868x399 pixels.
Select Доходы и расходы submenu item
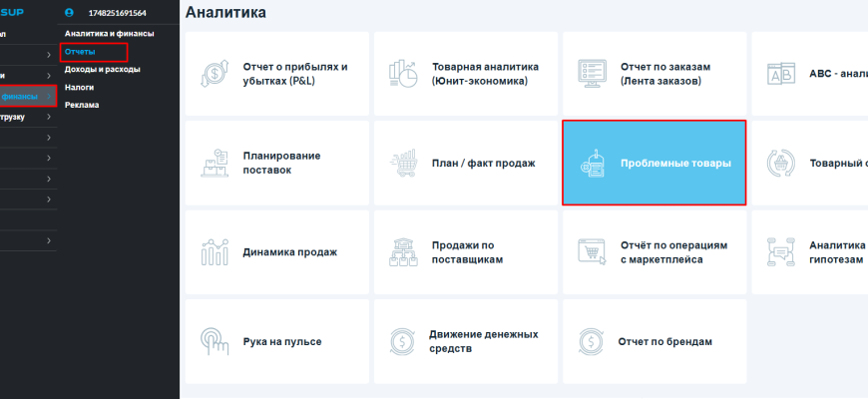(x=102, y=69)
